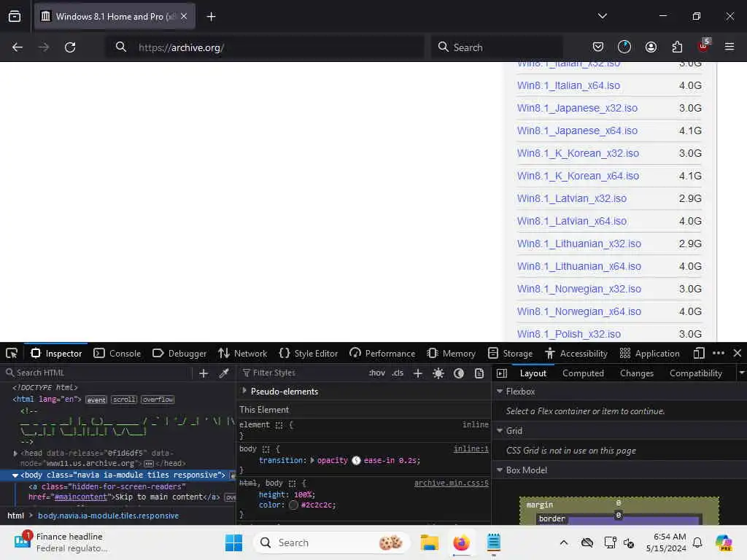Switch to the Console tab

point(117,354)
